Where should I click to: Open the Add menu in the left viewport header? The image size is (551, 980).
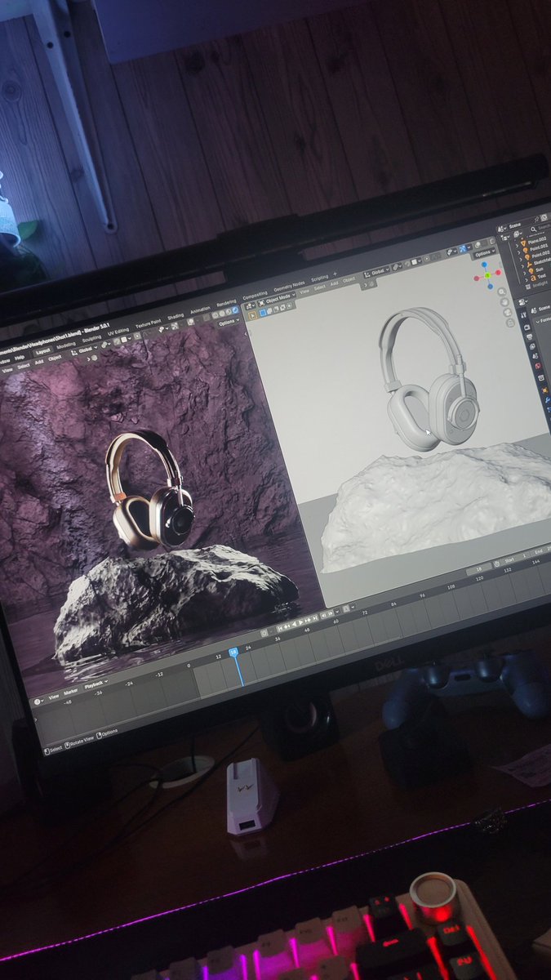point(39,362)
